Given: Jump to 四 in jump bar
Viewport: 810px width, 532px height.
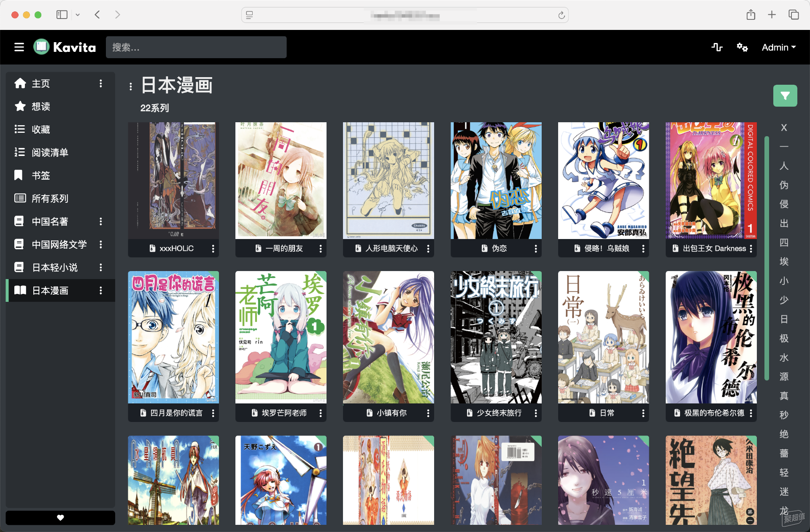Looking at the screenshot, I should click(x=784, y=242).
